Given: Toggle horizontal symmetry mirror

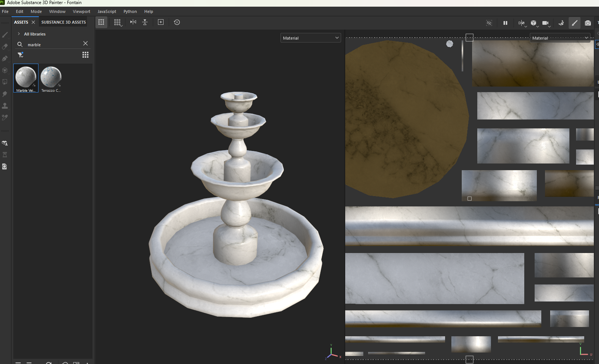Looking at the screenshot, I should [x=133, y=22].
